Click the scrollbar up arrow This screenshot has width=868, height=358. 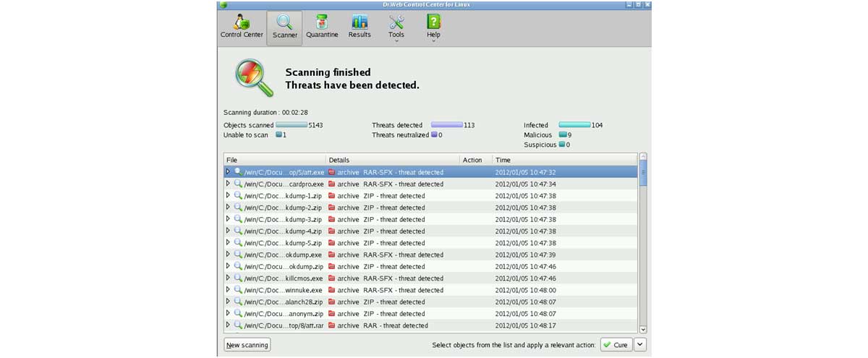[643, 156]
